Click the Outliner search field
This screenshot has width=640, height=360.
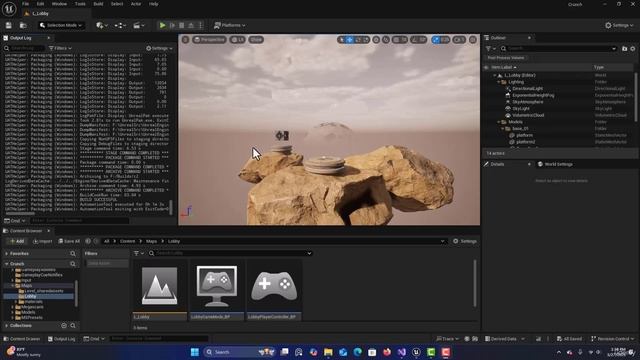click(x=558, y=49)
